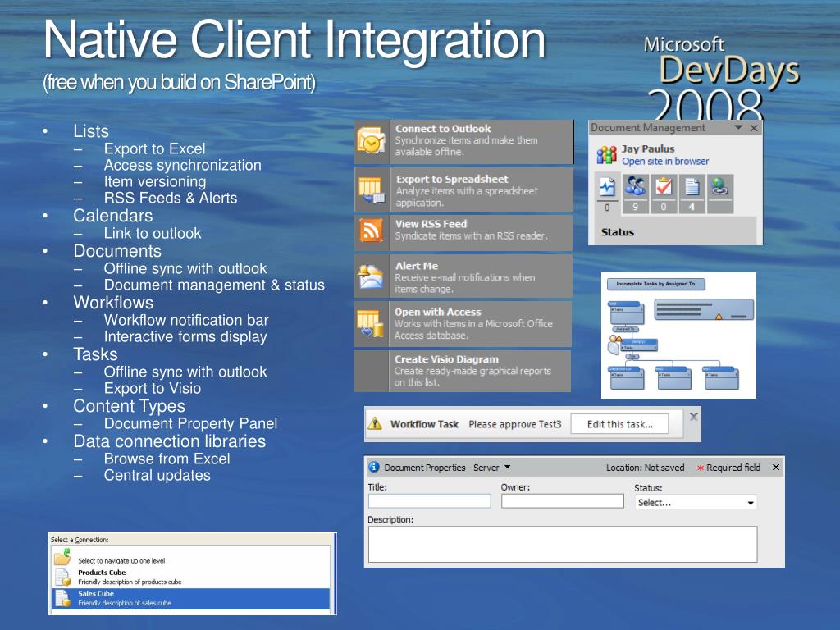Click the Edit this task... button
Image resolution: width=840 pixels, height=630 pixels.
click(620, 424)
